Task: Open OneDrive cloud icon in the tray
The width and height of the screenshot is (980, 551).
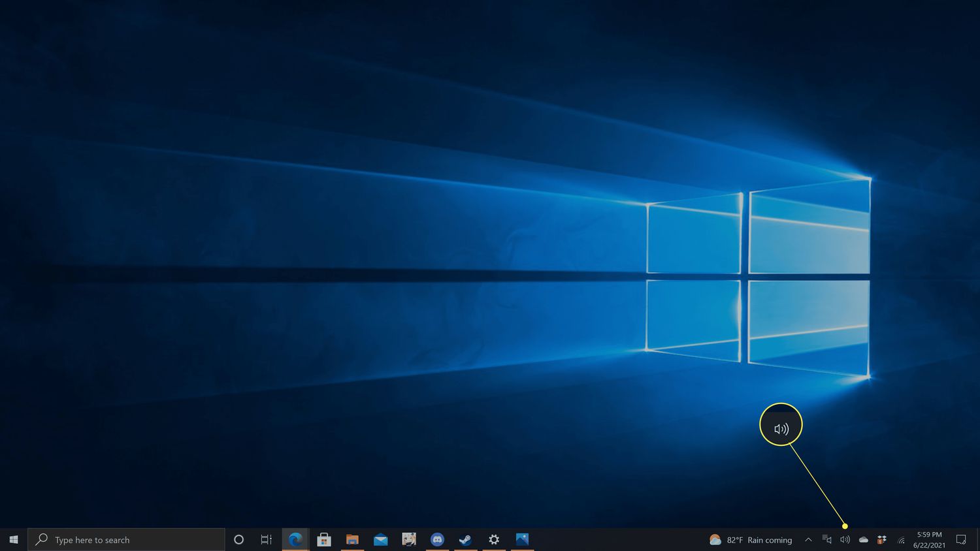Action: (863, 540)
